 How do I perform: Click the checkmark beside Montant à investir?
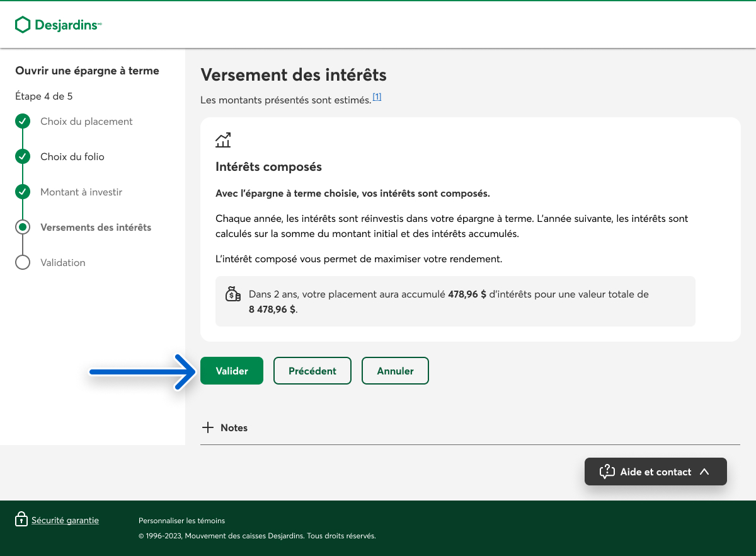tap(23, 192)
